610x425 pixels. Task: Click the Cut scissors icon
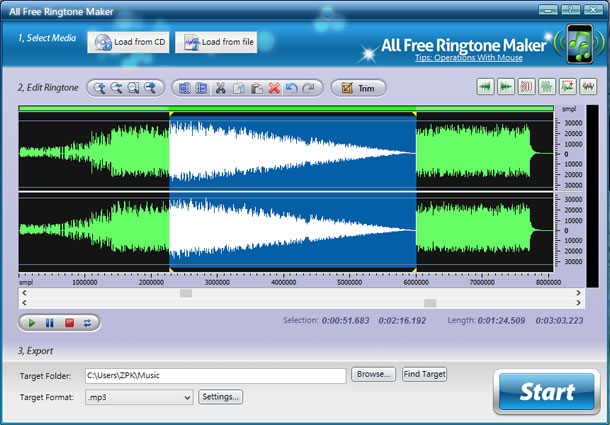[221, 88]
